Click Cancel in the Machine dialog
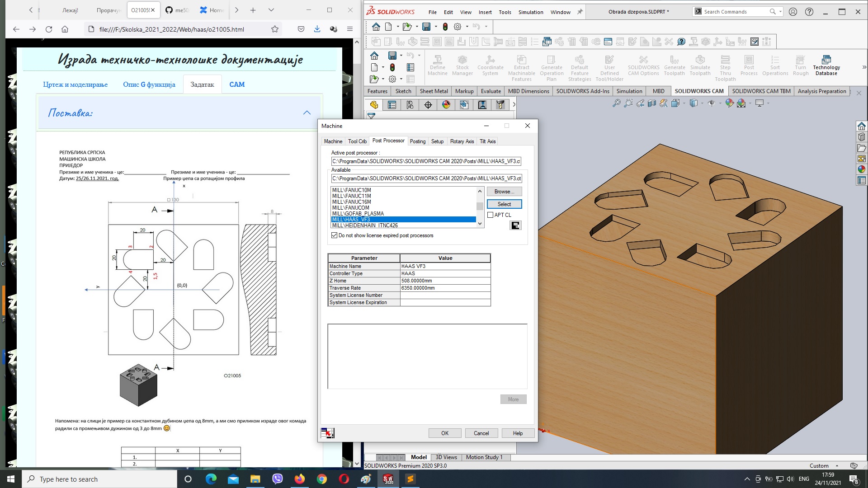This screenshot has width=868, height=488. pyautogui.click(x=481, y=433)
